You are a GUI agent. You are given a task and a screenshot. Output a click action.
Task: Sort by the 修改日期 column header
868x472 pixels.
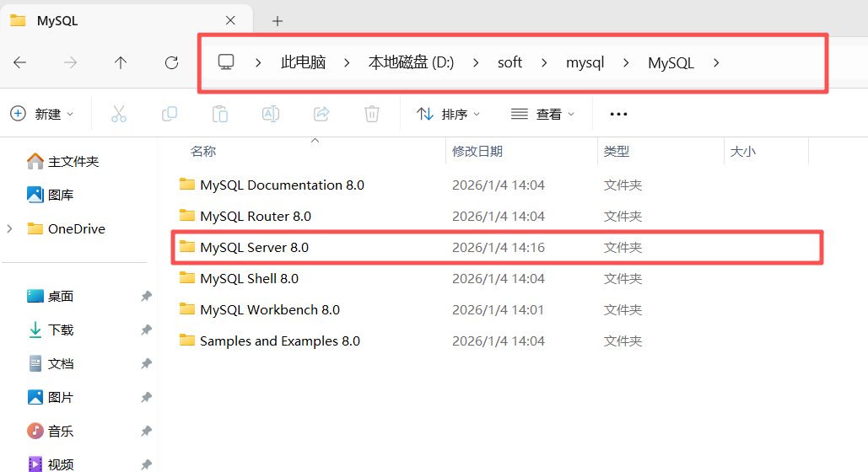coord(477,151)
